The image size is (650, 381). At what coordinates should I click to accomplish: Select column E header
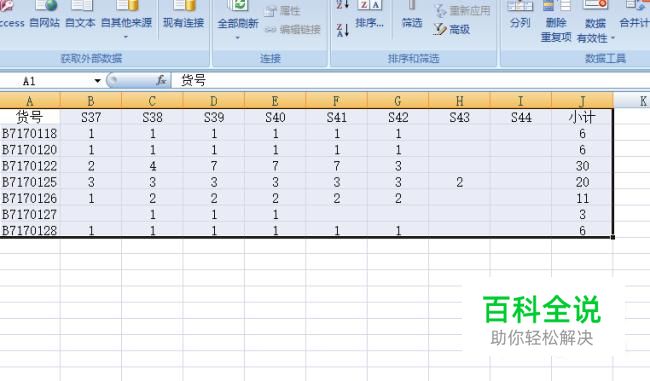point(275,101)
